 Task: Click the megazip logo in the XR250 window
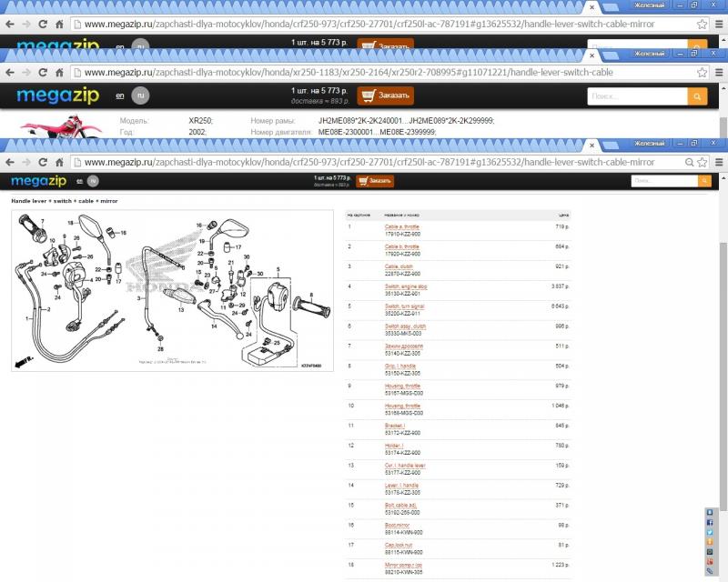(58, 95)
